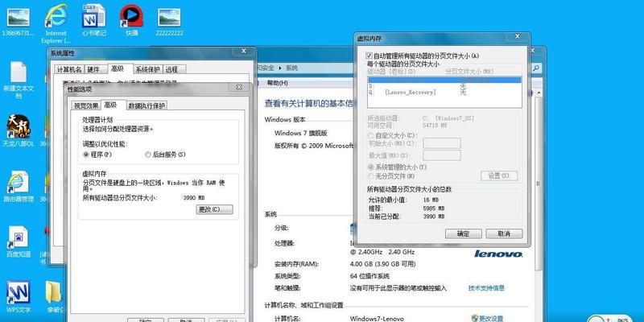Image resolution: width=644 pixels, height=322 pixels.
Task: Select the highlighted drive row in list
Action: [445, 80]
